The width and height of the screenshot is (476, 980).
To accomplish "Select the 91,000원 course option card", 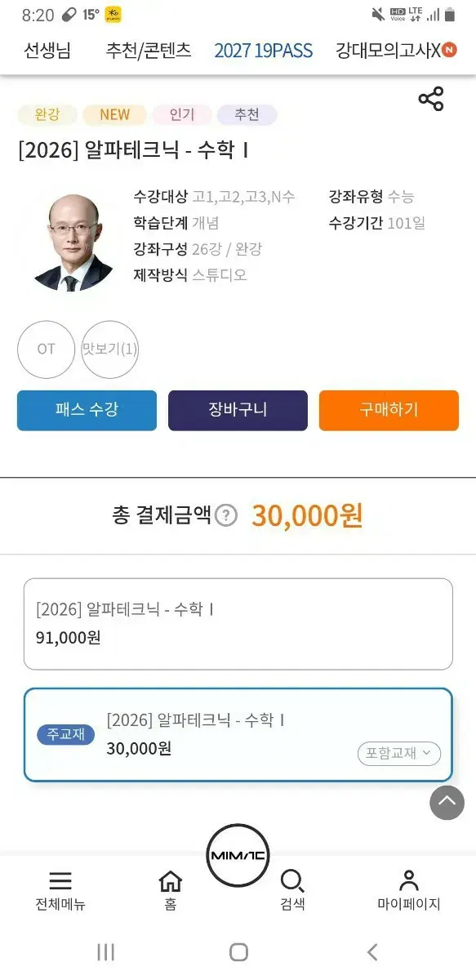I will coord(238,623).
